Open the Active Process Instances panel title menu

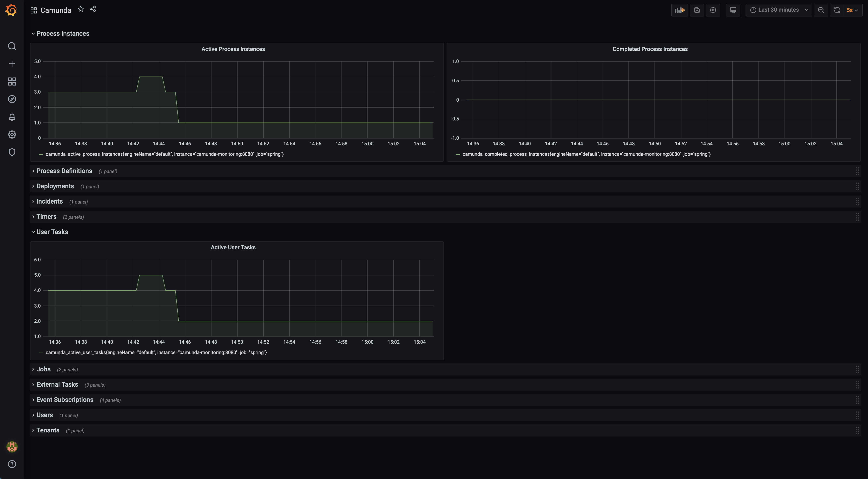pos(233,49)
